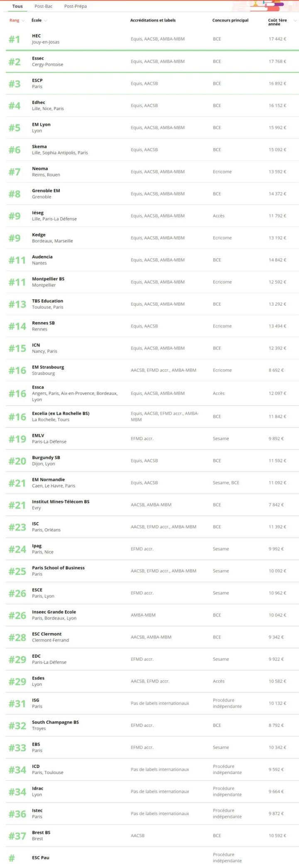The image size is (299, 868).
Task: Click sort chevron next to Rang
Action: pos(23,20)
